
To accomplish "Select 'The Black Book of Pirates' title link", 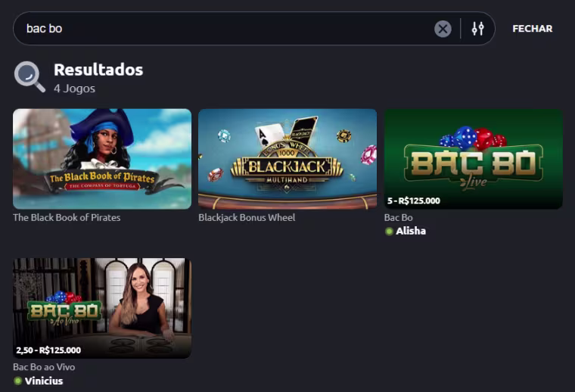I will click(67, 217).
